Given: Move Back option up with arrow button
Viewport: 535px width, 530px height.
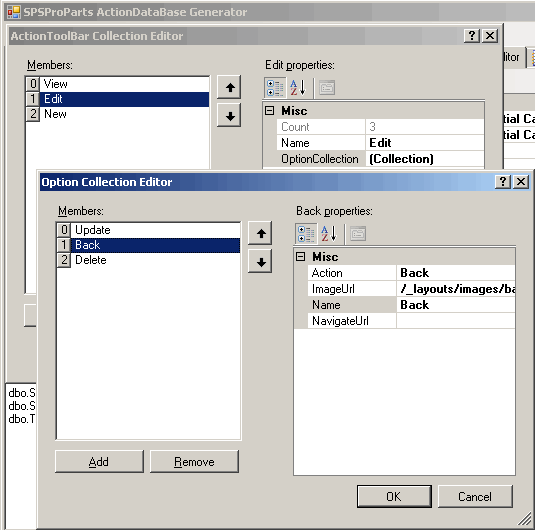Looking at the screenshot, I should (261, 233).
